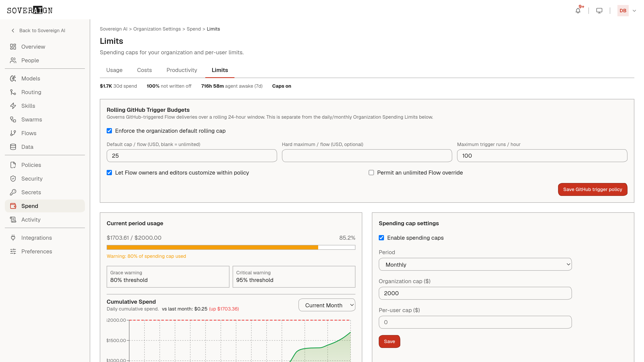This screenshot has width=644, height=362.
Task: Click the Routing icon
Action: (x=13, y=92)
